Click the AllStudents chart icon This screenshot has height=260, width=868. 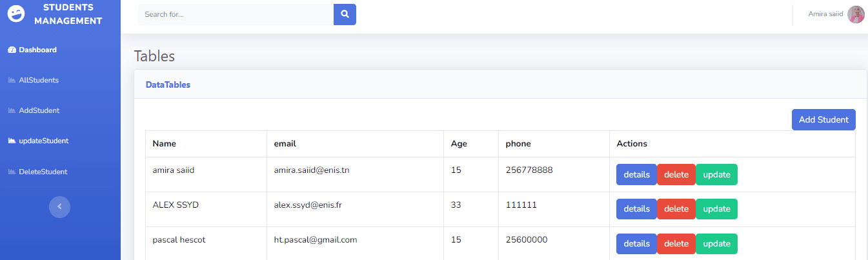tap(12, 80)
